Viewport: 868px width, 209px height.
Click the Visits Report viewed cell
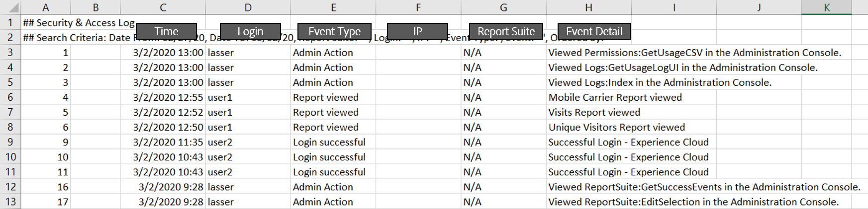click(x=594, y=113)
